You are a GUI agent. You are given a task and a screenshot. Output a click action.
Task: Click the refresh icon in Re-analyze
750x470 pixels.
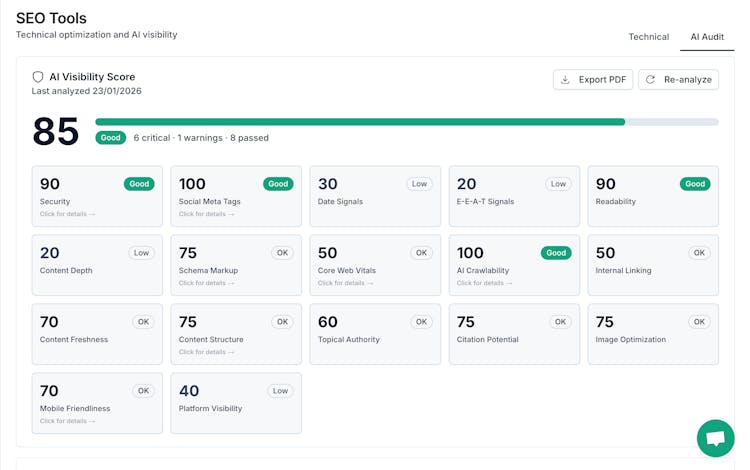[650, 80]
